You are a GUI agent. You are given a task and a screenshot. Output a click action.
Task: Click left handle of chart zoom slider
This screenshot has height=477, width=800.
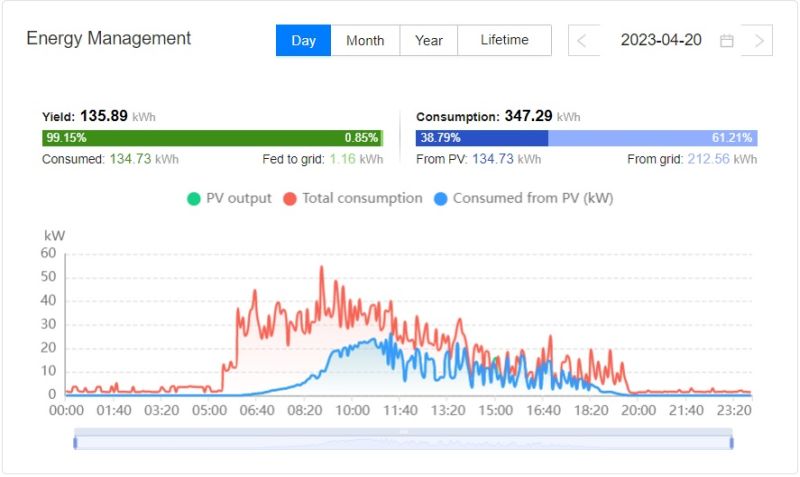[x=75, y=442]
